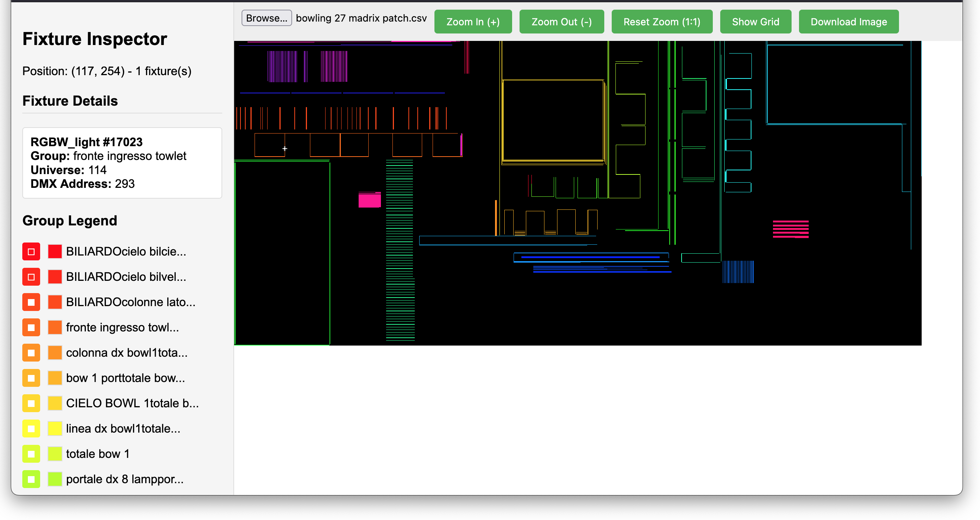The width and height of the screenshot is (980, 520).
Task: Open the Browse file chooser
Action: tap(266, 18)
